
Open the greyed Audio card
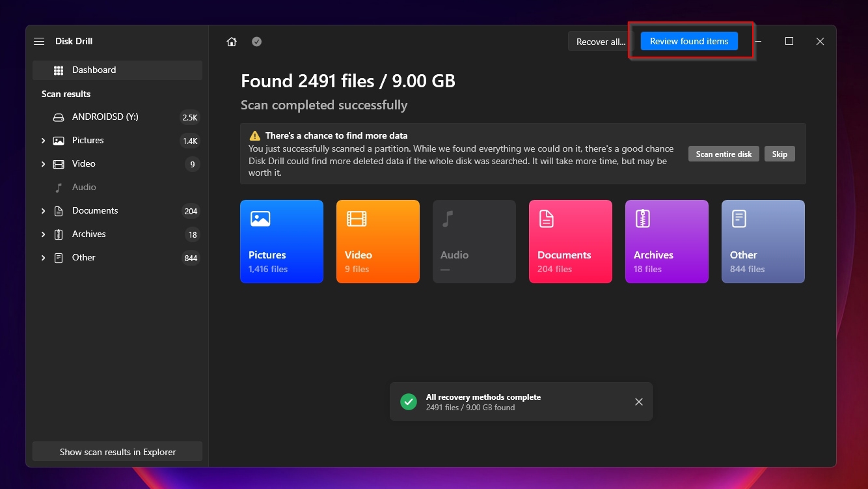click(x=474, y=242)
